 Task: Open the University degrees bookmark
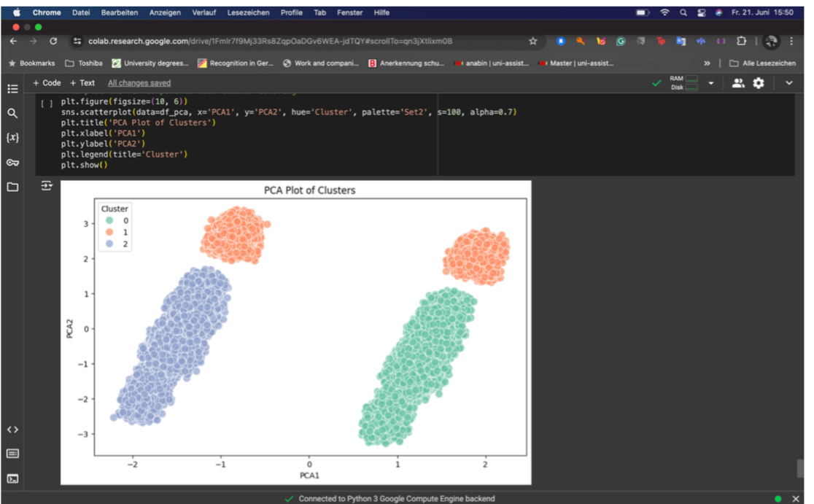[150, 63]
